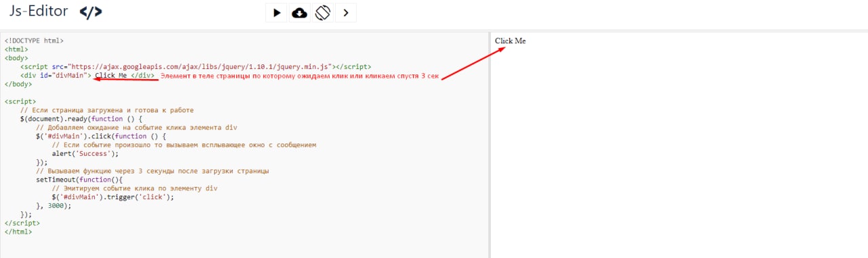Run the code with the play button
The image size is (868, 258).
pyautogui.click(x=277, y=12)
